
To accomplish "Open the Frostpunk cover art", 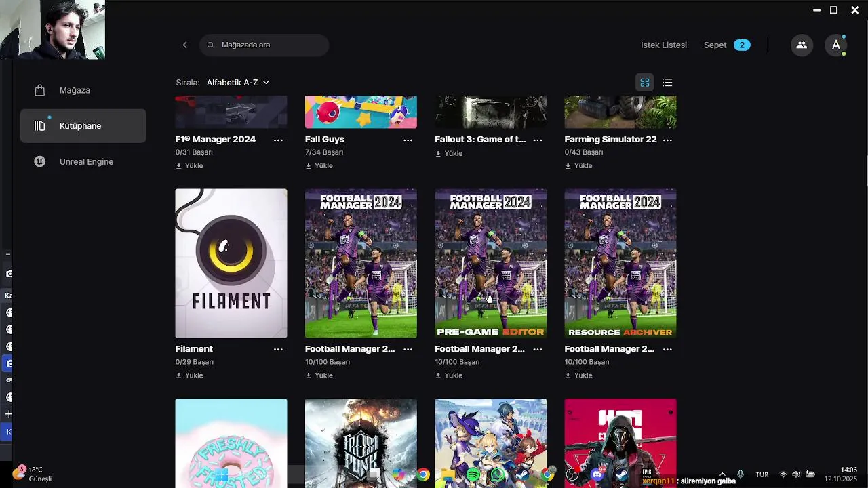I will pyautogui.click(x=361, y=442).
